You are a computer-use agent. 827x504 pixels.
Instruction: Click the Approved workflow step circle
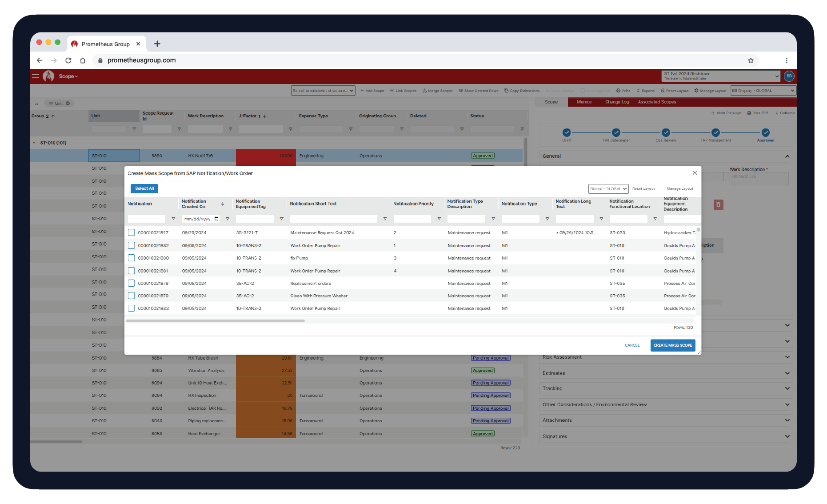(x=765, y=132)
